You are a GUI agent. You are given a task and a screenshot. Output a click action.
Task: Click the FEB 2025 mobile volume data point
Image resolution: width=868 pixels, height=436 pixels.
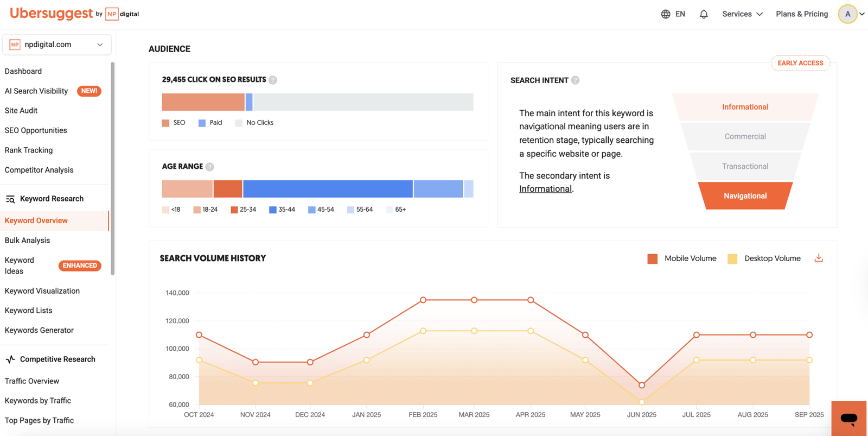point(423,300)
